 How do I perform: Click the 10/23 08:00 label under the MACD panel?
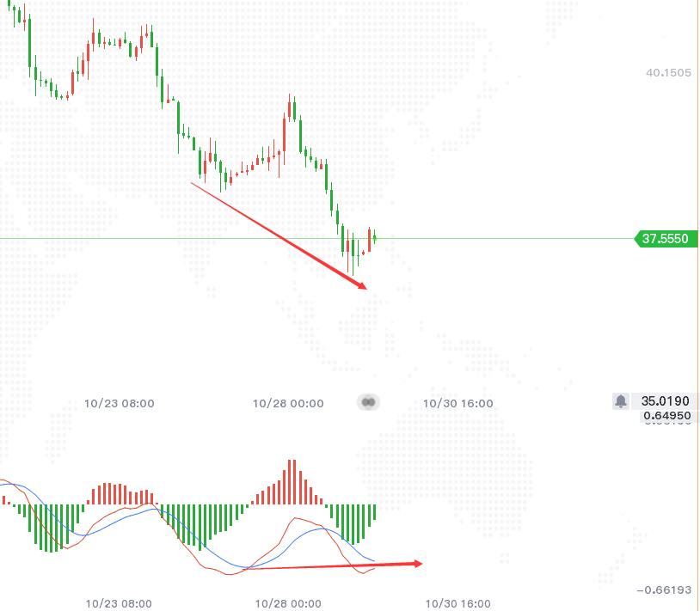coord(119,604)
